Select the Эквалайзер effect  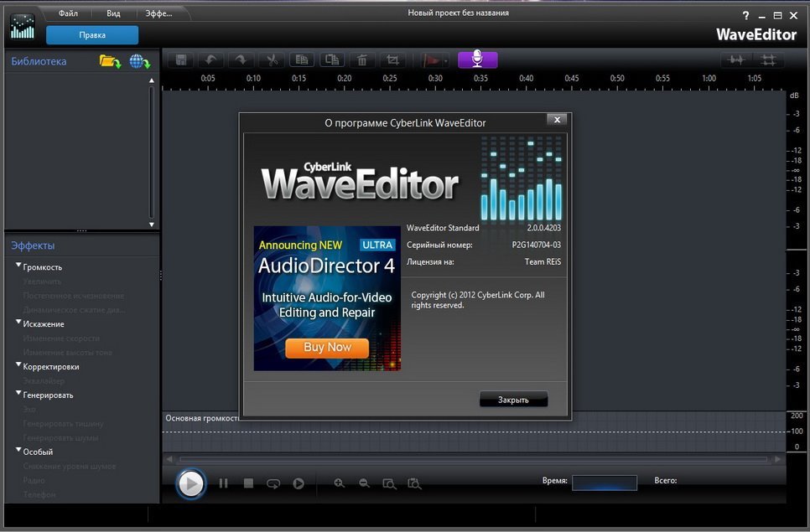click(44, 381)
